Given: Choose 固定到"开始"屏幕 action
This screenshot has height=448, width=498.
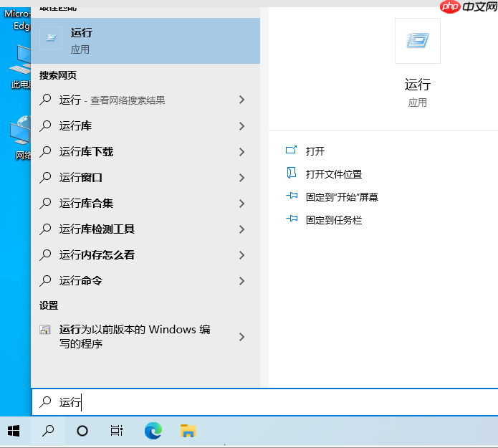Looking at the screenshot, I should tap(342, 197).
